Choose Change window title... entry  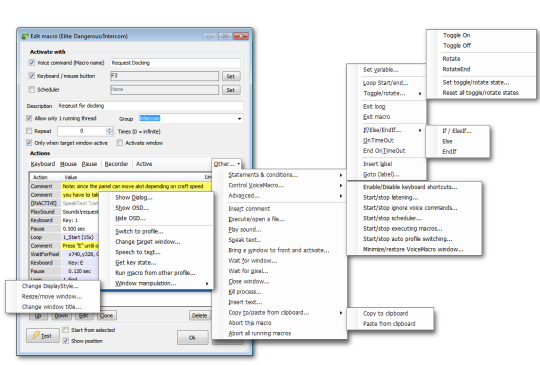[x=52, y=307]
